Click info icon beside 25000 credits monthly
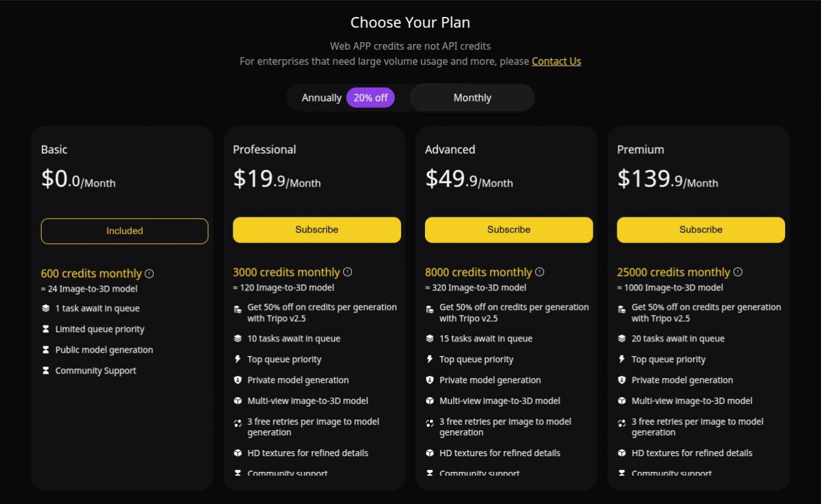 738,272
